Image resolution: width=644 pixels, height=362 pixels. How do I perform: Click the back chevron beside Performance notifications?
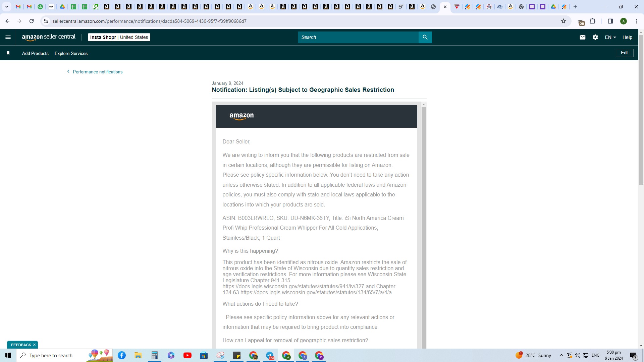(x=68, y=71)
